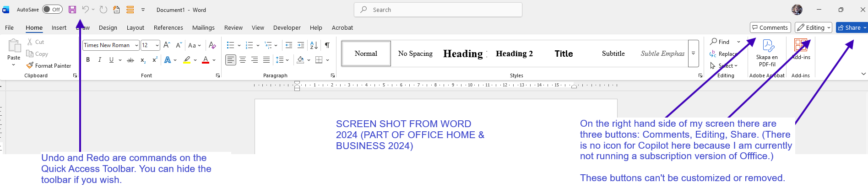Open the font size 12 dropdown
The image size is (868, 188).
pyautogui.click(x=157, y=45)
